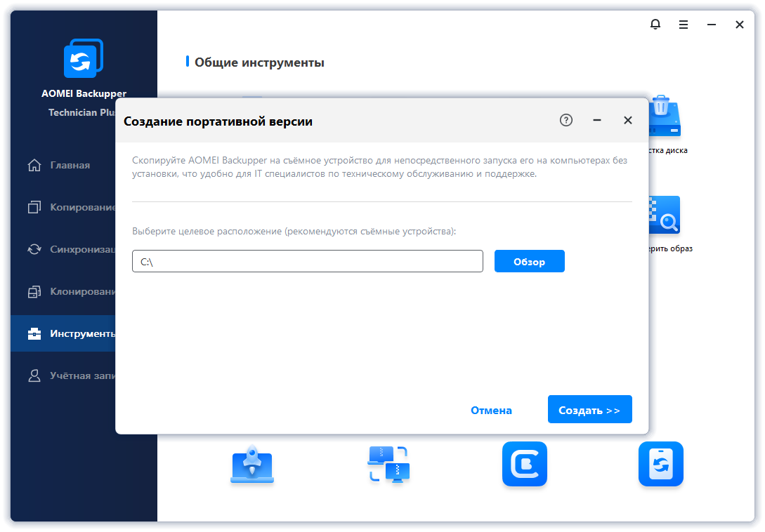Image resolution: width=765 pixels, height=532 pixels.
Task: Minimize the portable version dialog
Action: coord(596,120)
